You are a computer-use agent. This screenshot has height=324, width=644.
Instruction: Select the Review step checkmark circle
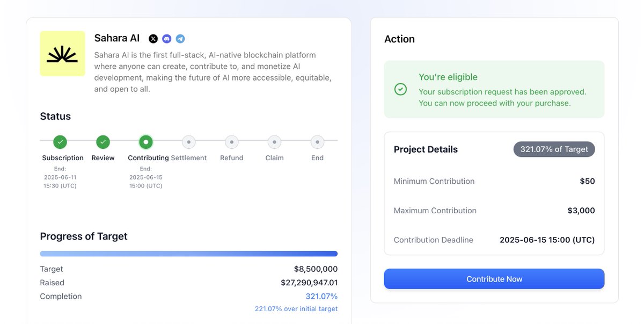coord(103,142)
